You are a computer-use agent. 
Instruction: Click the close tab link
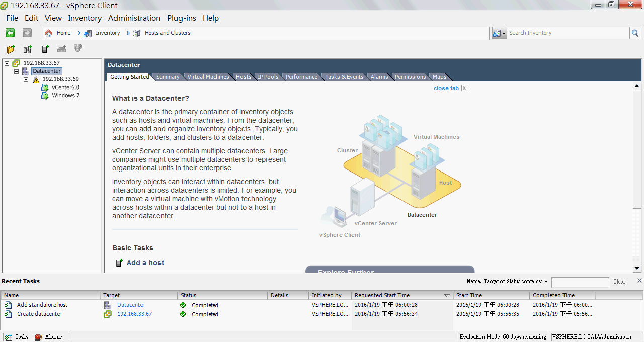coord(446,88)
